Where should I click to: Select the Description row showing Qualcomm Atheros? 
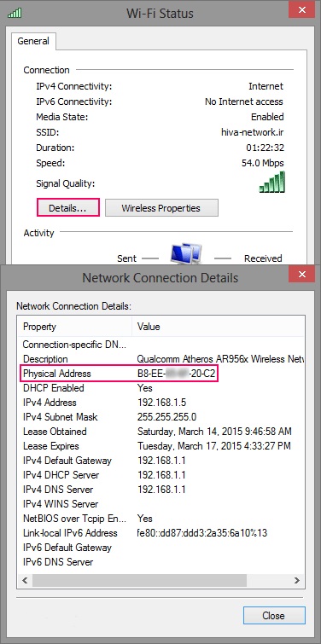pos(160,359)
